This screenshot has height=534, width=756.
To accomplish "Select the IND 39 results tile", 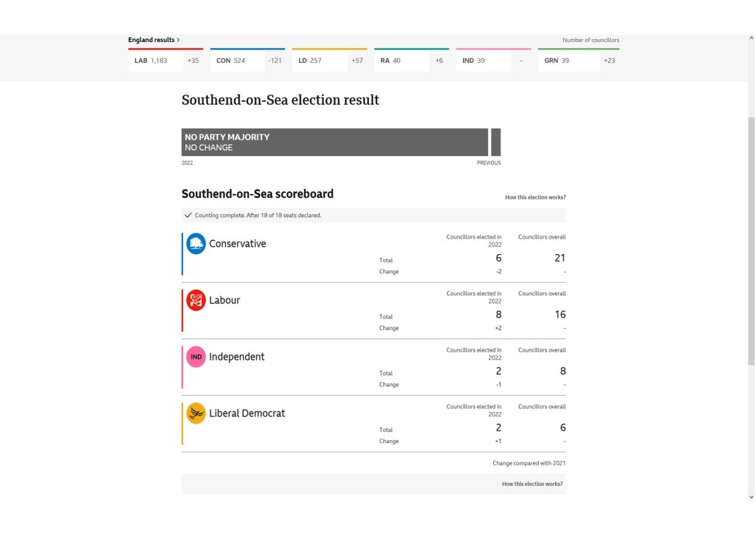I will coord(493,61).
